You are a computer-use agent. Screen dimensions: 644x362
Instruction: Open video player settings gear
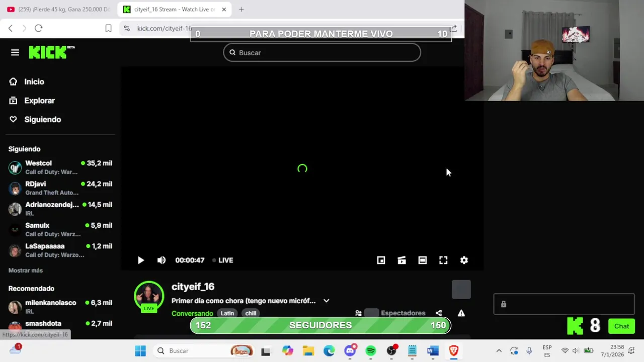click(464, 260)
